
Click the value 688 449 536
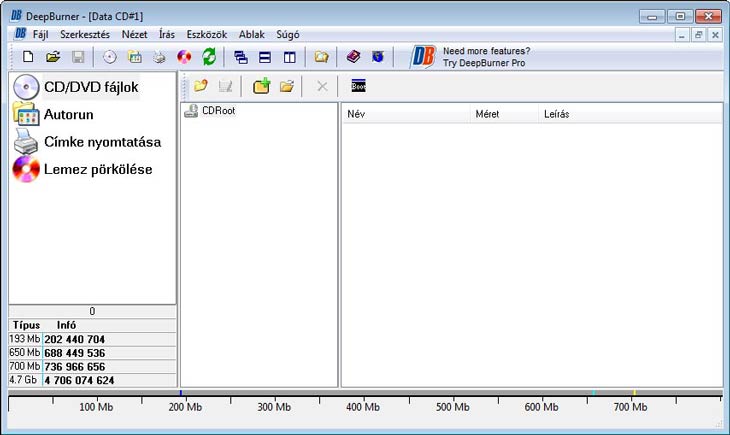pos(74,353)
